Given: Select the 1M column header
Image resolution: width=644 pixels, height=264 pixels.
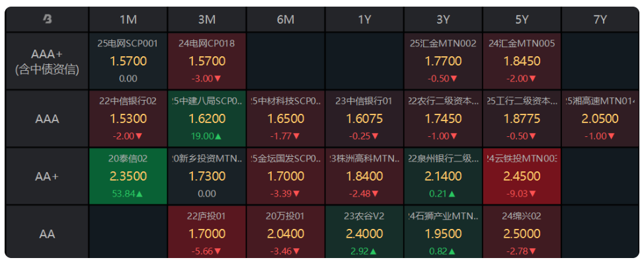Looking at the screenshot, I should pyautogui.click(x=128, y=20).
